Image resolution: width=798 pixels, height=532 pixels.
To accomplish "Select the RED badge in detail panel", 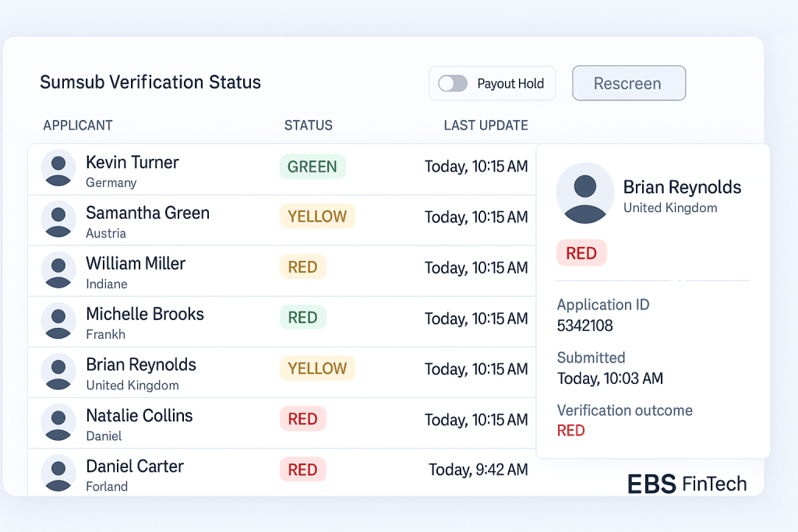I will [581, 253].
